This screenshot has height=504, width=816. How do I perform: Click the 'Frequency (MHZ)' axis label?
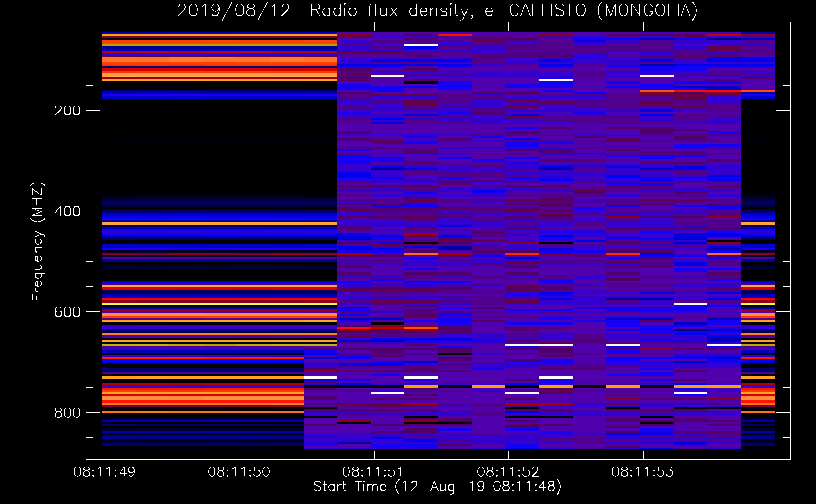(38, 241)
